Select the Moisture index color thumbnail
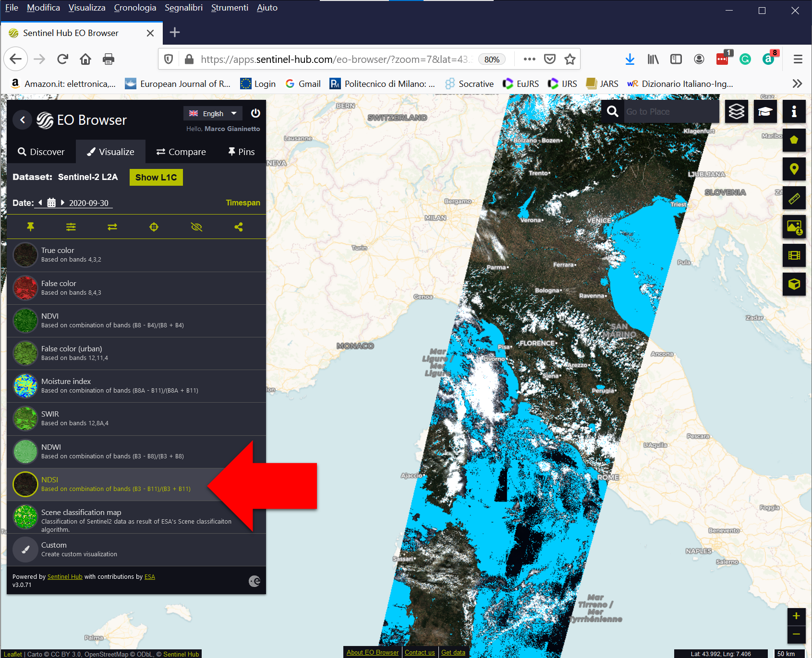 (x=25, y=386)
